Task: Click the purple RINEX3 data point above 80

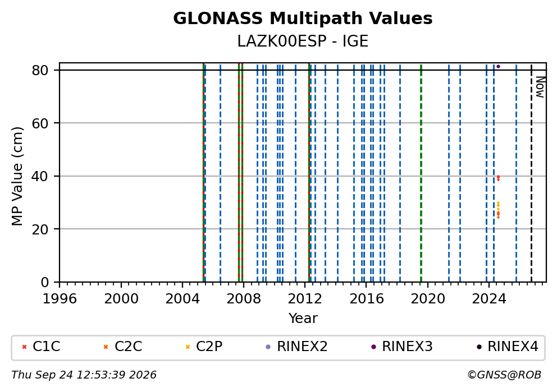Action: tap(498, 66)
